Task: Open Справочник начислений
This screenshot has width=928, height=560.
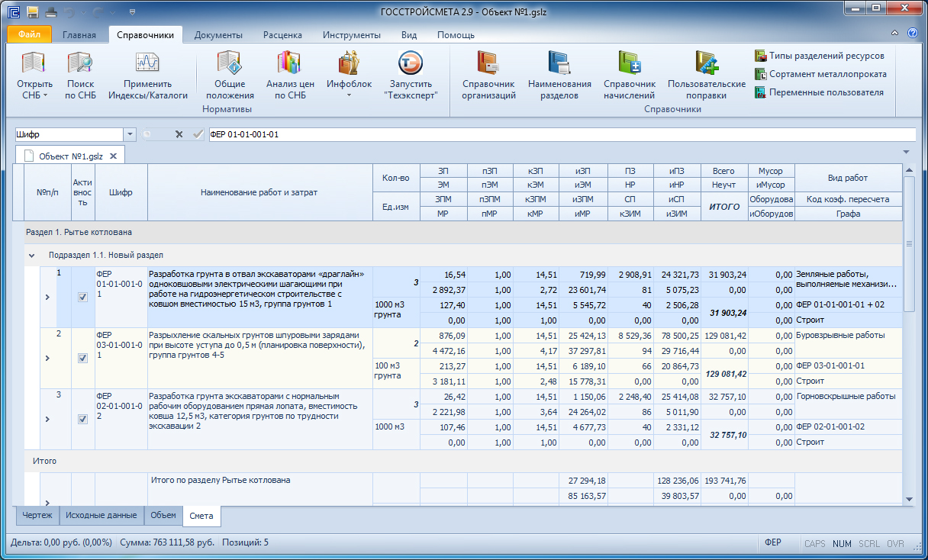Action: coord(630,75)
